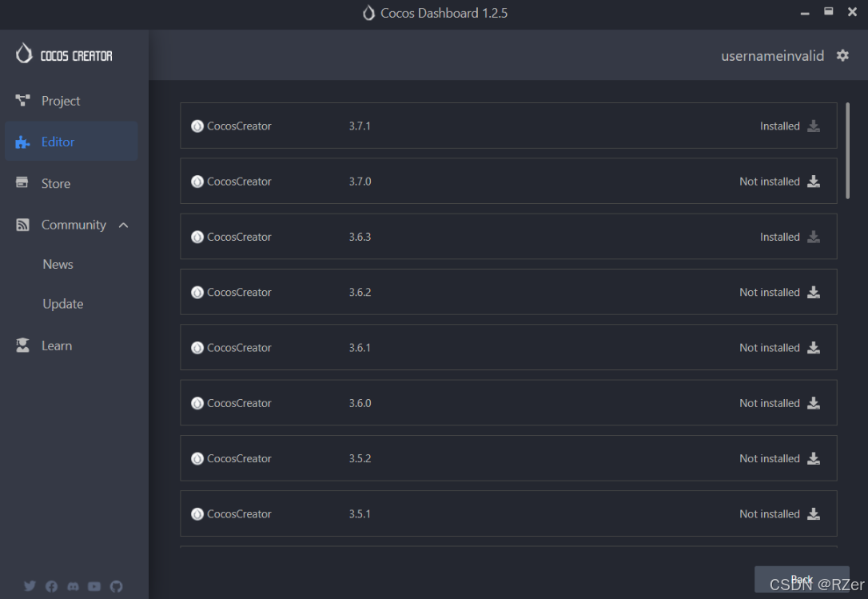868x599 pixels.
Task: Click the Learn graduate icon
Action: (x=22, y=345)
